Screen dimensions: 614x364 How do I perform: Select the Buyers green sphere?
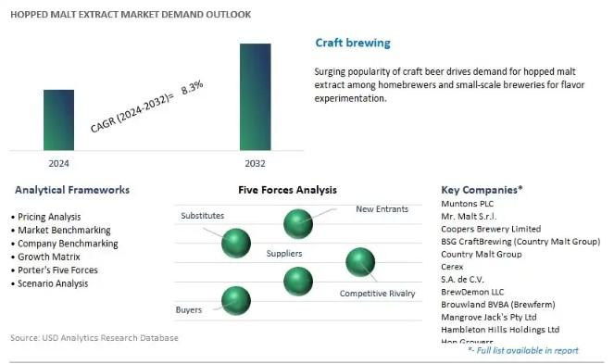(x=236, y=300)
